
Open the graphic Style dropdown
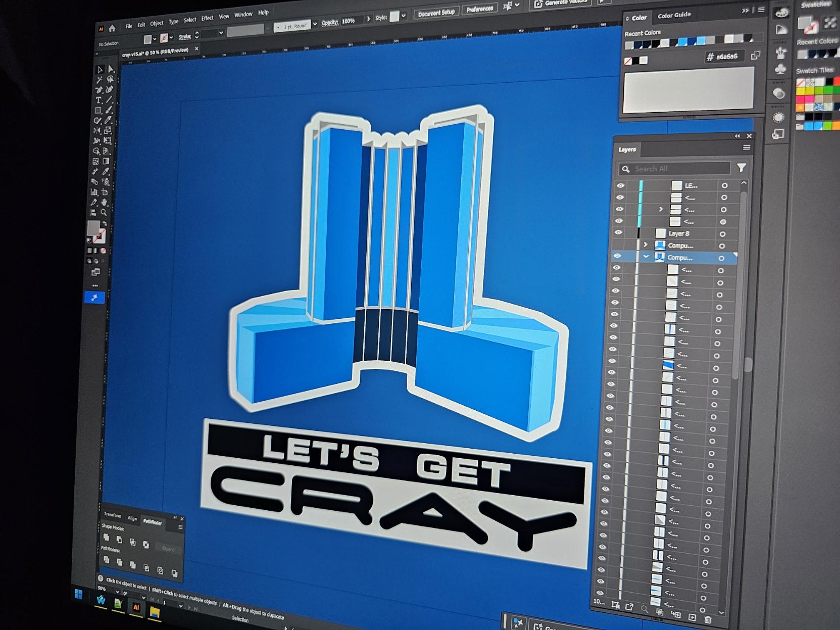coord(404,16)
